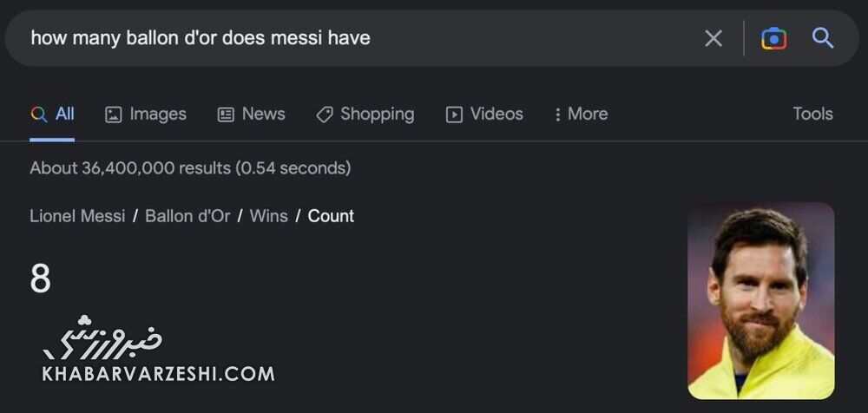Open Google Lens camera search
Viewport: 868px width, 413px height.
pyautogui.click(x=773, y=38)
